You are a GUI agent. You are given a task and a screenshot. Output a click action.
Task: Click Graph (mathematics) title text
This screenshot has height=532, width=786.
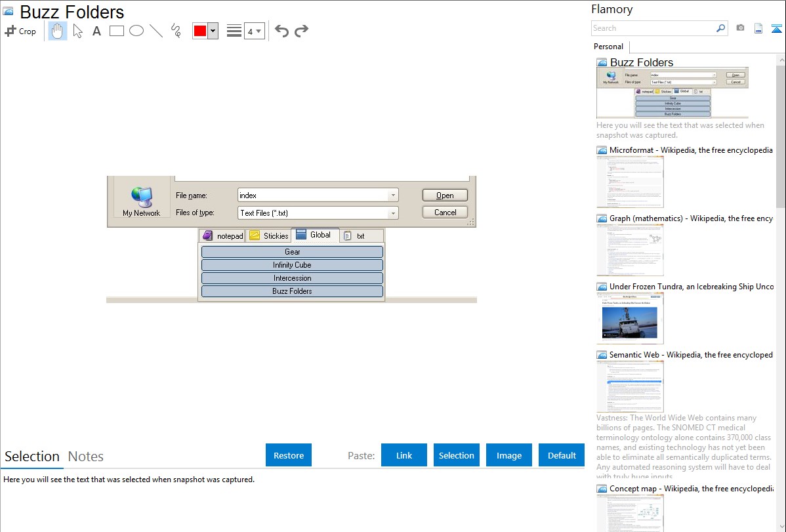pyautogui.click(x=691, y=218)
